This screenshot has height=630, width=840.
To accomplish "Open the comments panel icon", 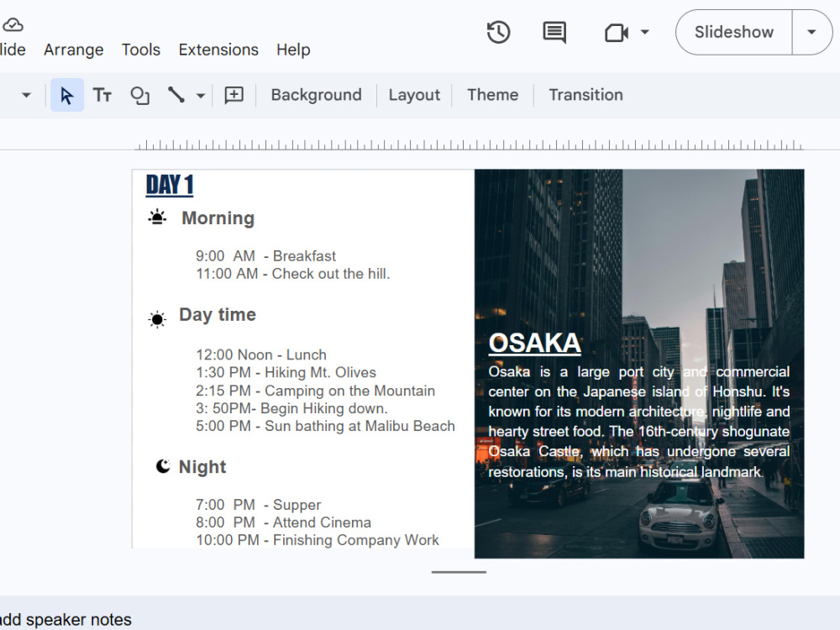I will [x=554, y=33].
